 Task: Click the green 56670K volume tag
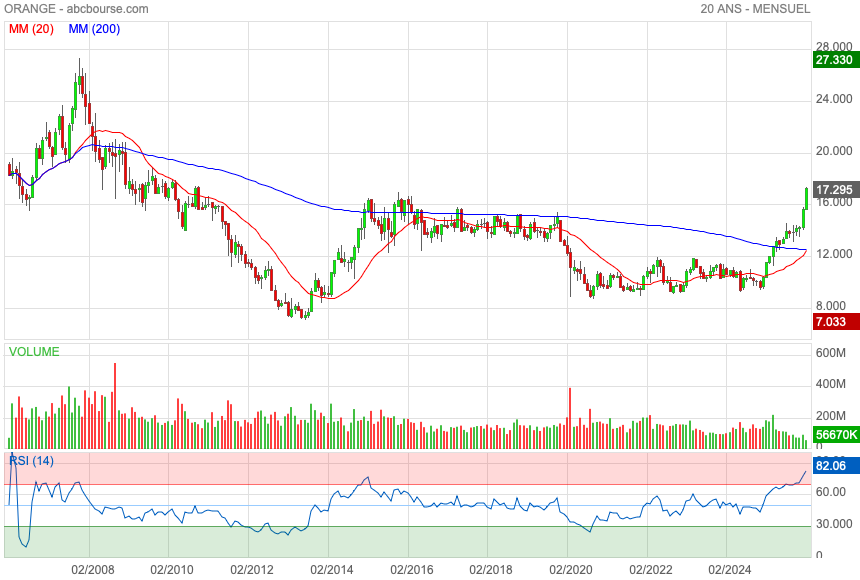point(834,435)
